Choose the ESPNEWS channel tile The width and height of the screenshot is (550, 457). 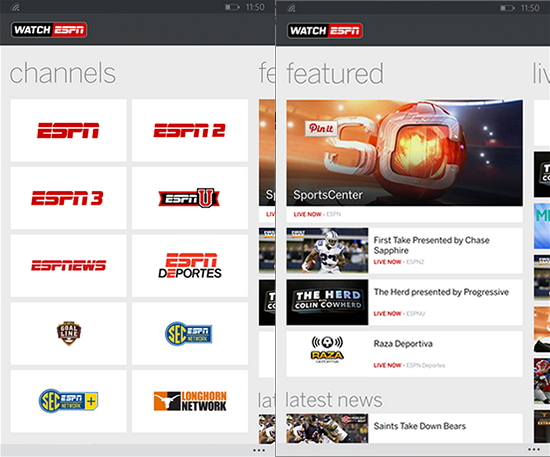[68, 266]
